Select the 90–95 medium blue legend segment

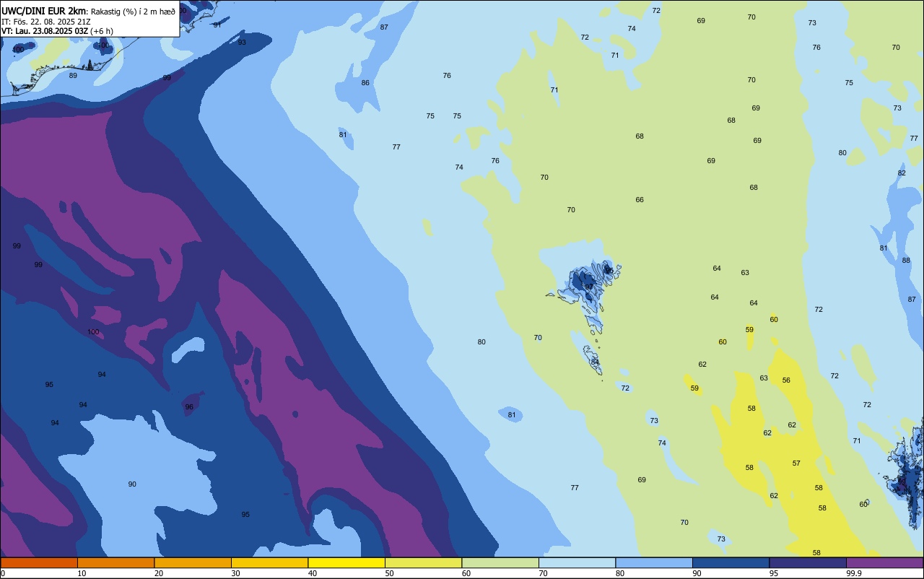pyautogui.click(x=731, y=562)
